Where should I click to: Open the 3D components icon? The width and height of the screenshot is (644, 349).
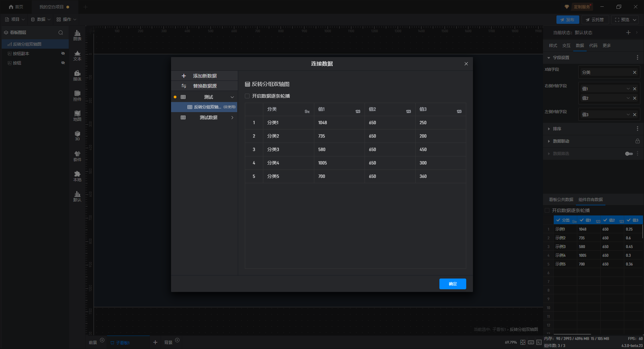coord(77,136)
